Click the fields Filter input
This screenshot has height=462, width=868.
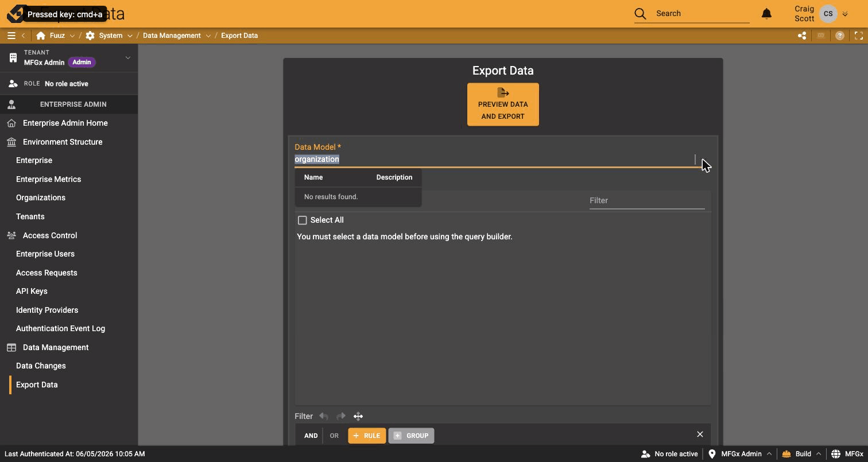[x=647, y=200]
